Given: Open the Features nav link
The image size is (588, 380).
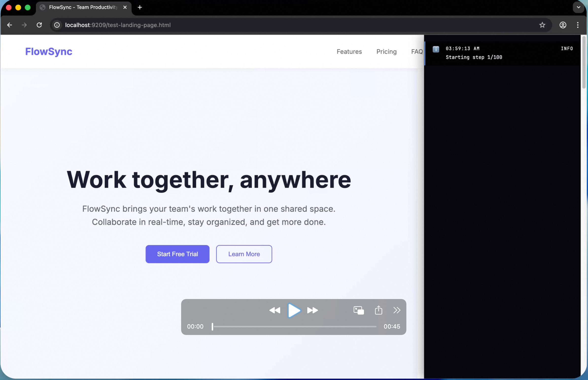Looking at the screenshot, I should [x=349, y=52].
